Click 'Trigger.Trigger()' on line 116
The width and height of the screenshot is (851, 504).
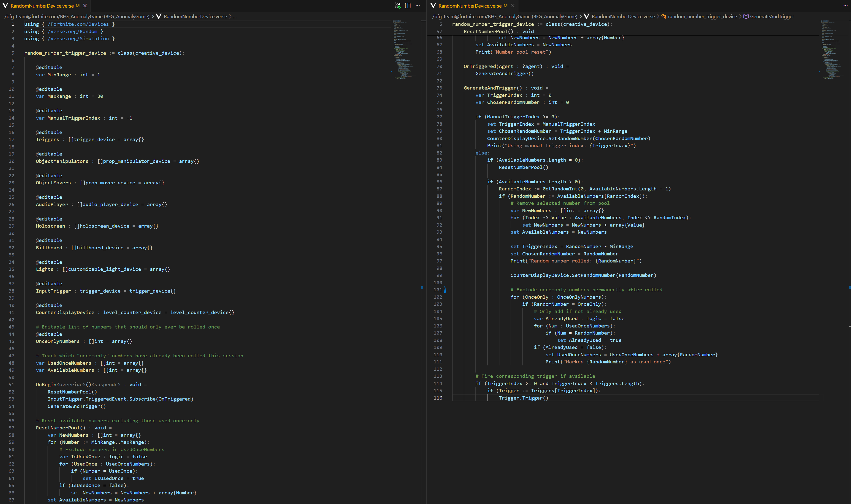pyautogui.click(x=523, y=398)
